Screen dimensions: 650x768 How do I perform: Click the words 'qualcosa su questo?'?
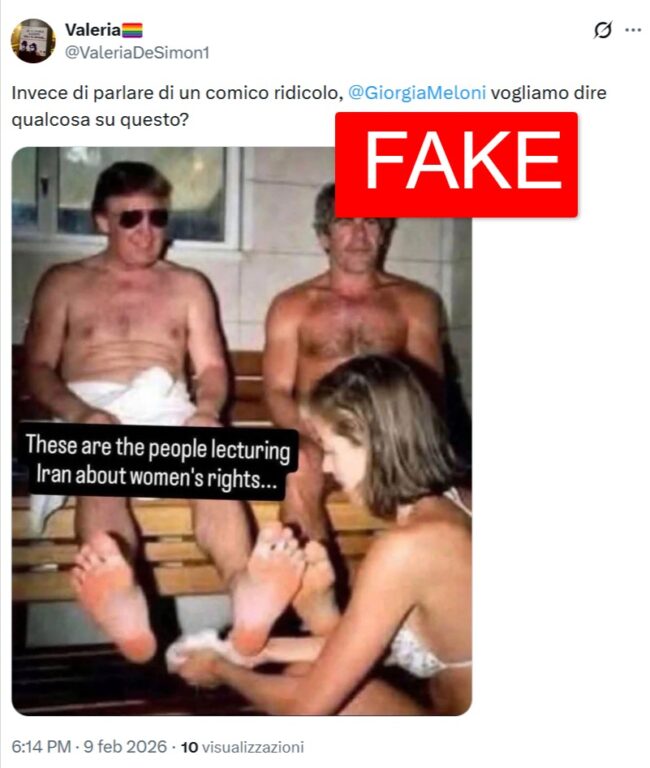point(99,120)
